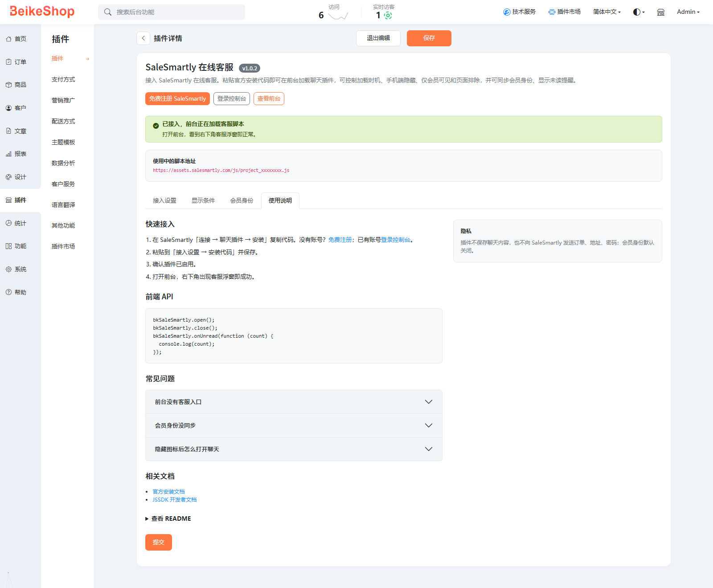Click the 提交 submit button
713x588 pixels.
[159, 542]
